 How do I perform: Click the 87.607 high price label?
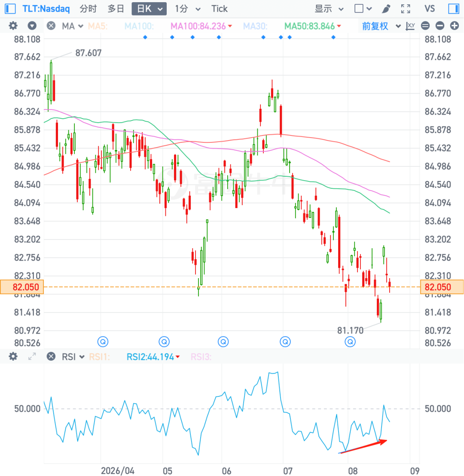pyautogui.click(x=88, y=53)
